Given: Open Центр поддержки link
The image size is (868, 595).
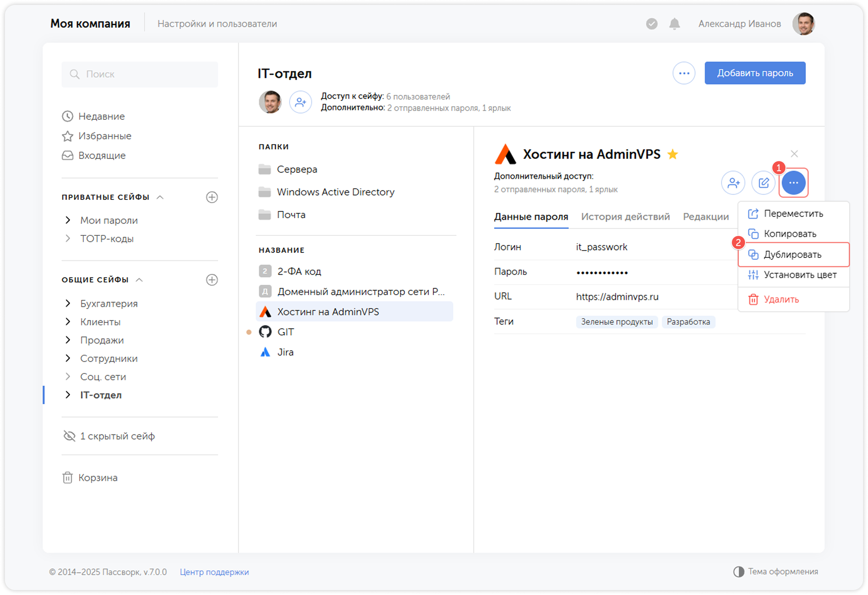Looking at the screenshot, I should [x=214, y=572].
